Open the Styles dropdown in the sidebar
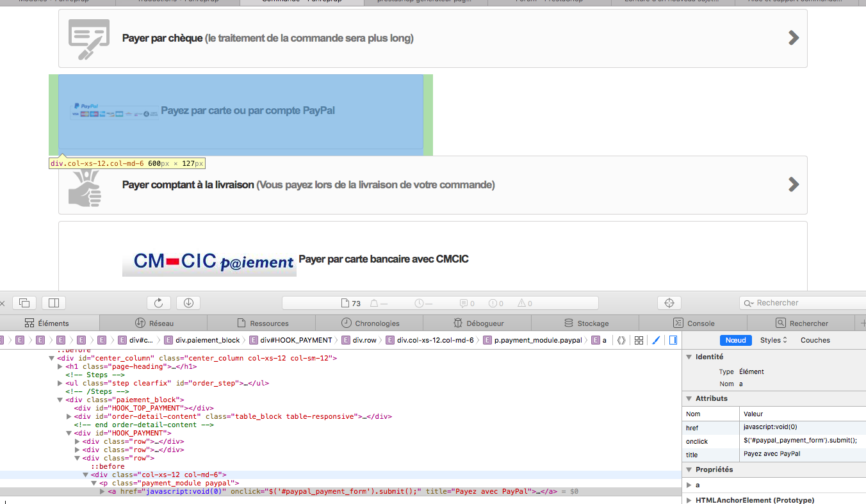866x504 pixels. (x=774, y=340)
